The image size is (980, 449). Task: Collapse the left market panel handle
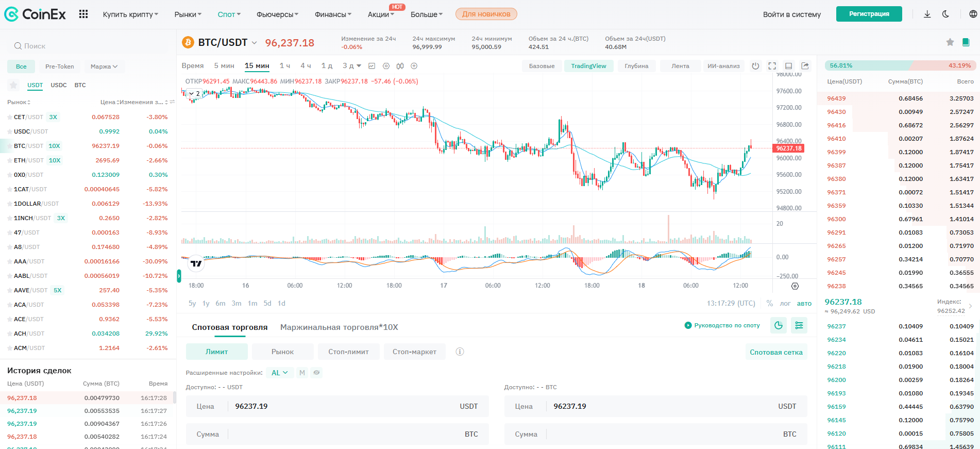tap(179, 276)
